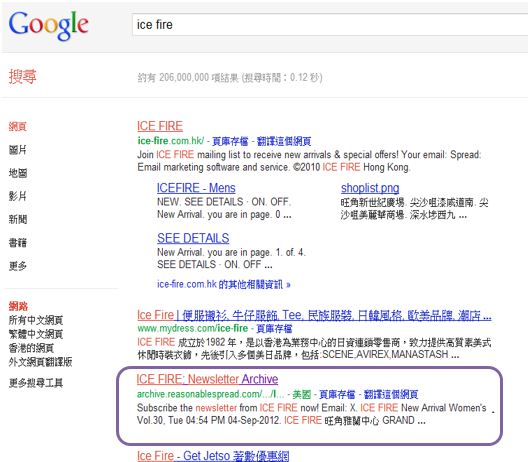Click 翻譯這個網頁 under the ice-fire.com.hk result
The width and height of the screenshot is (528, 462).
284,141
